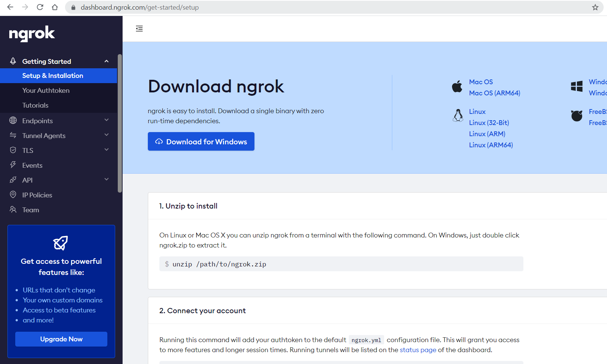Click 'Access to beta features' text
The width and height of the screenshot is (607, 364).
[59, 310]
